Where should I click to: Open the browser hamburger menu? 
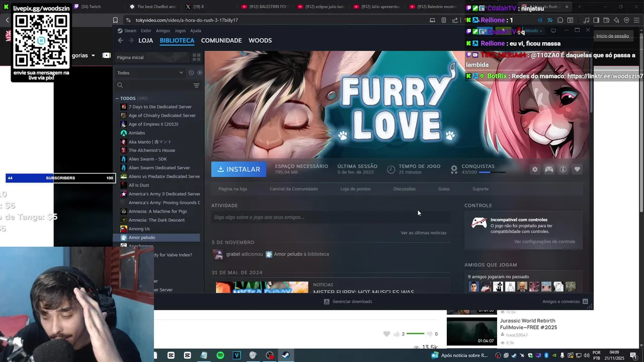[636, 20]
